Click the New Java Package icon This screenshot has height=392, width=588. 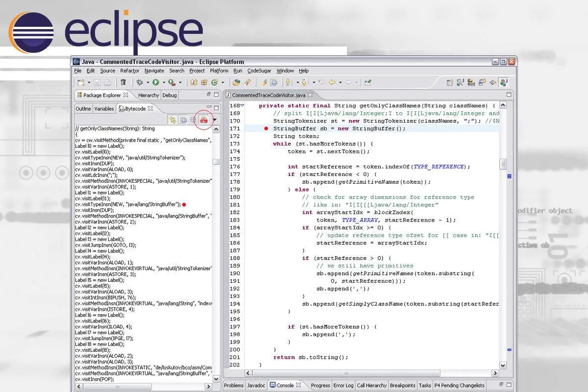pos(203,82)
